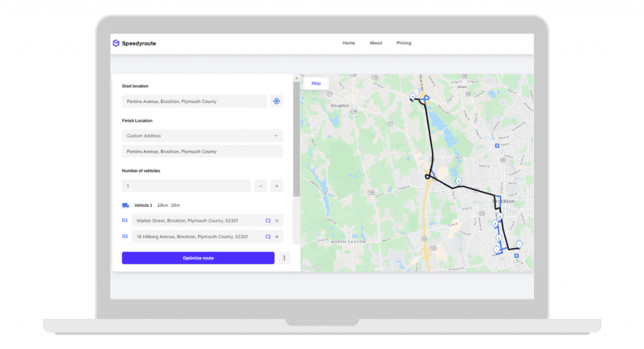The height and width of the screenshot is (349, 644).
Task: Click map marker 4 near Brockton
Action: [x=500, y=216]
